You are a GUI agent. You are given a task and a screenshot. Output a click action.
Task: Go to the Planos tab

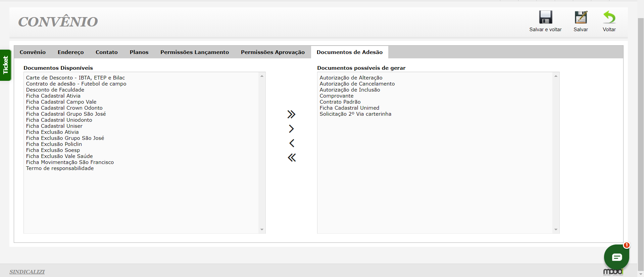(139, 52)
